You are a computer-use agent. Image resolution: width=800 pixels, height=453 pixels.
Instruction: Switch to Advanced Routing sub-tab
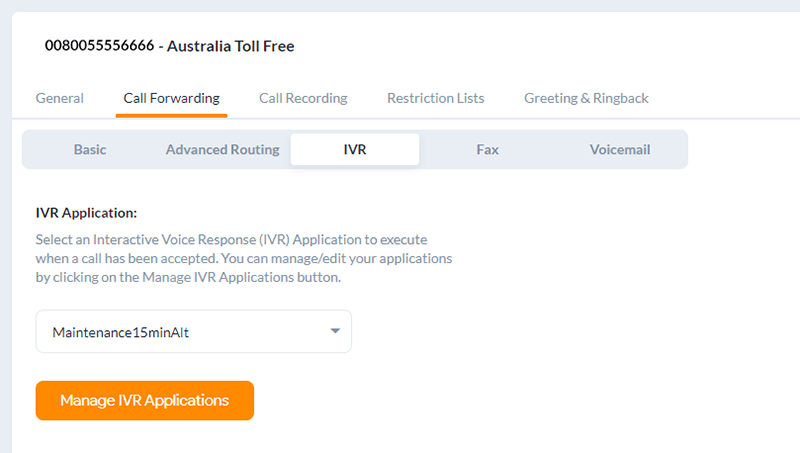222,149
